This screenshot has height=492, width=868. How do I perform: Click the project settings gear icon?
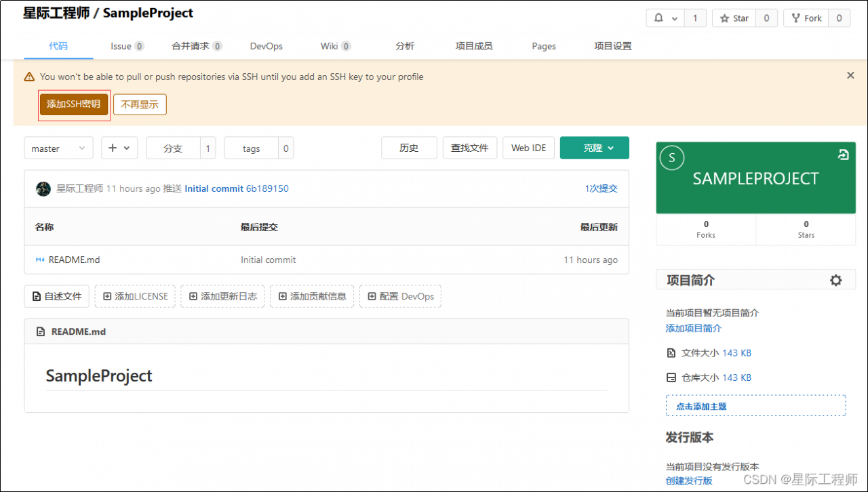click(836, 281)
